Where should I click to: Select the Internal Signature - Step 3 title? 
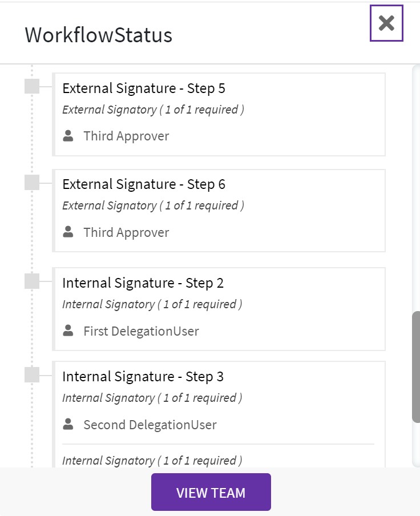click(x=143, y=377)
